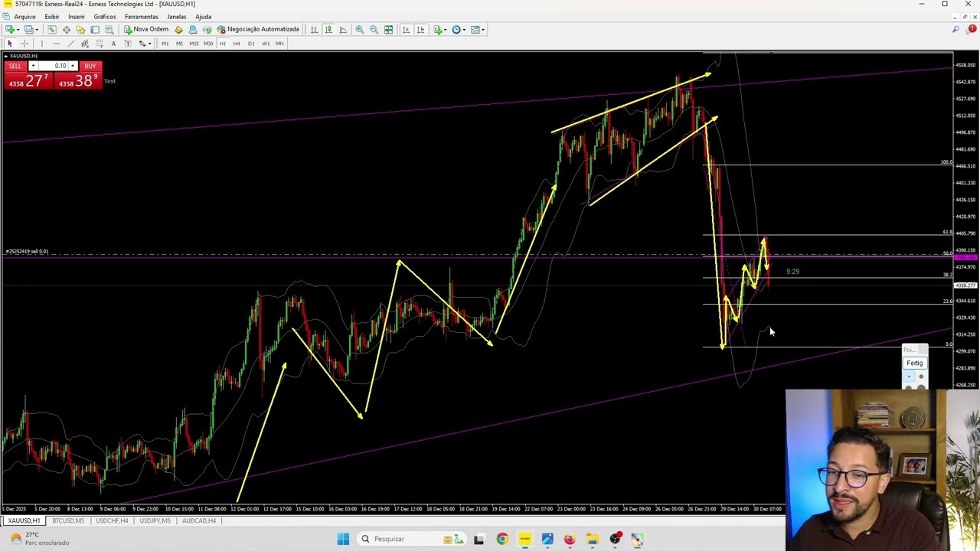Click the Nova Ordem button
The width and height of the screenshot is (980, 551).
pos(146,29)
